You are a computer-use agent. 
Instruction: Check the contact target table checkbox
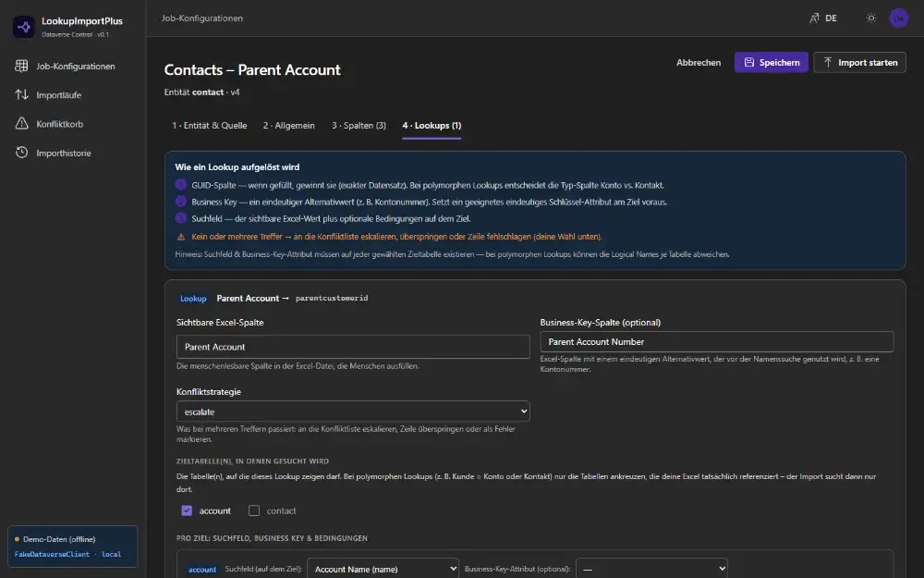(254, 510)
